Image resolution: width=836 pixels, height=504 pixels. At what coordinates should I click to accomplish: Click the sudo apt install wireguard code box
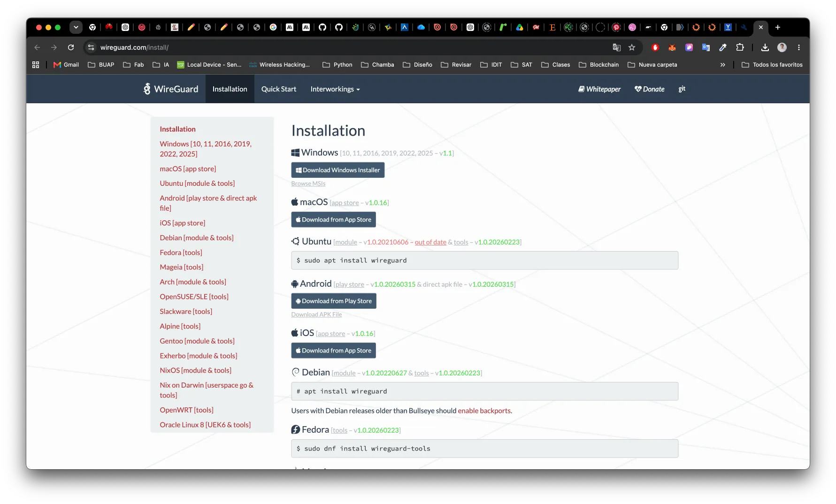click(x=484, y=260)
